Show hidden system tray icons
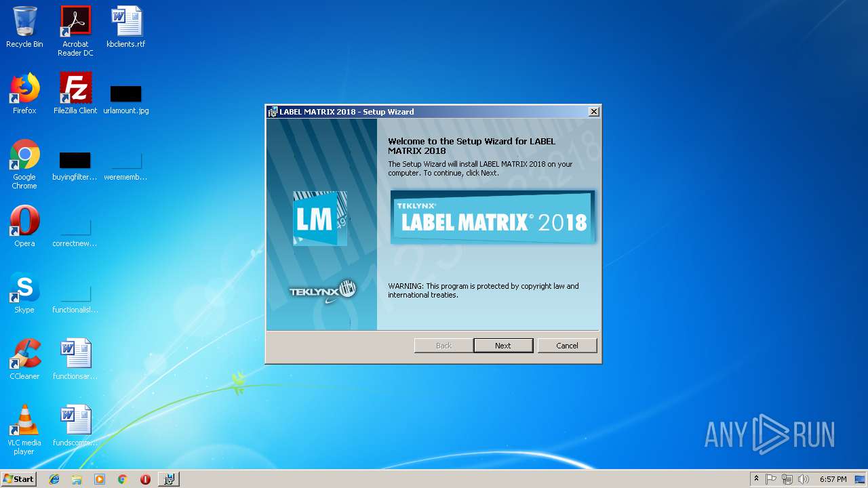The height and width of the screenshot is (488, 868). pos(756,479)
